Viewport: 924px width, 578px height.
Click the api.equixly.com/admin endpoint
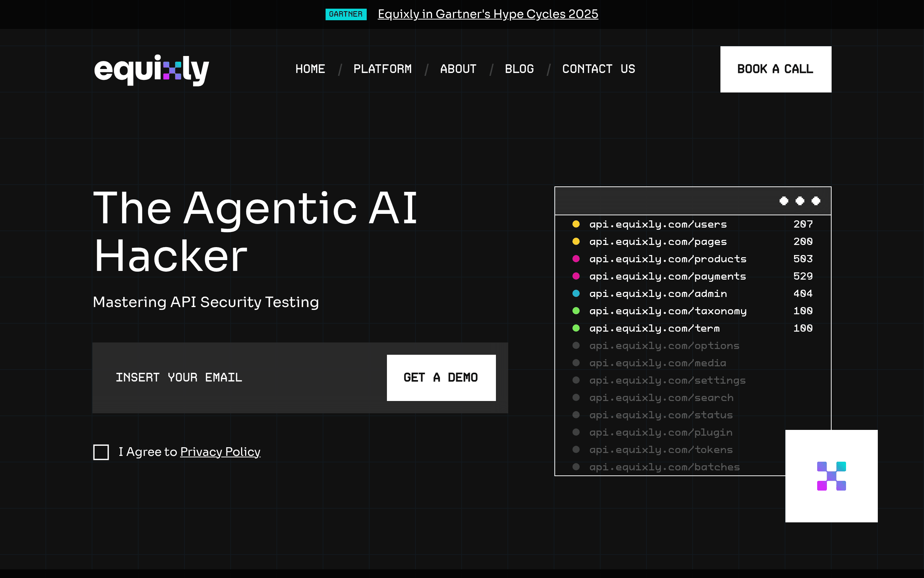tap(658, 294)
